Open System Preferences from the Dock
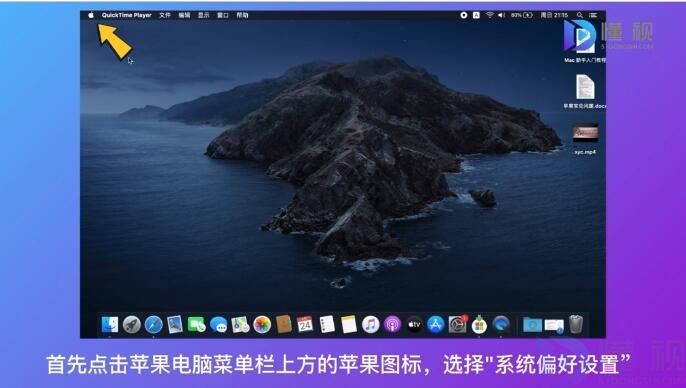This screenshot has height=388, width=686. (x=458, y=325)
